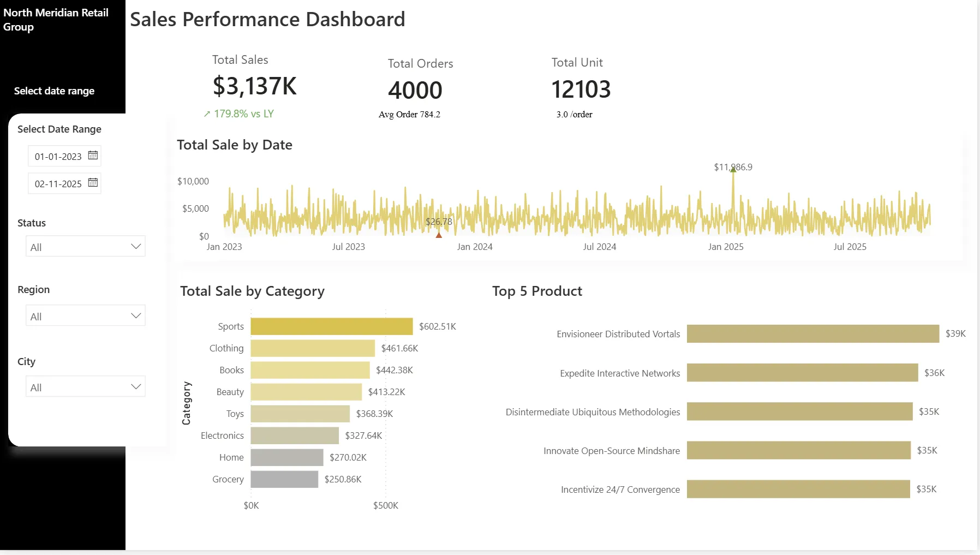980x555 pixels.
Task: Select the Home category bar
Action: click(x=287, y=457)
